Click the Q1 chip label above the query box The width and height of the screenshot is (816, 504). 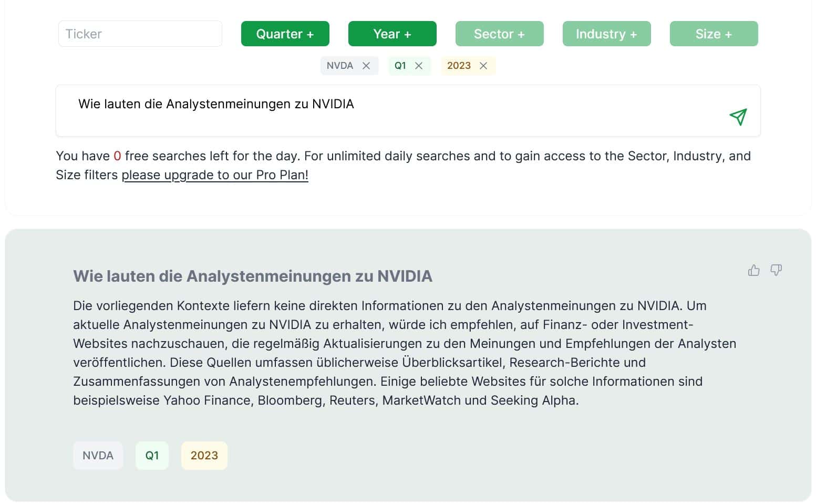[400, 66]
